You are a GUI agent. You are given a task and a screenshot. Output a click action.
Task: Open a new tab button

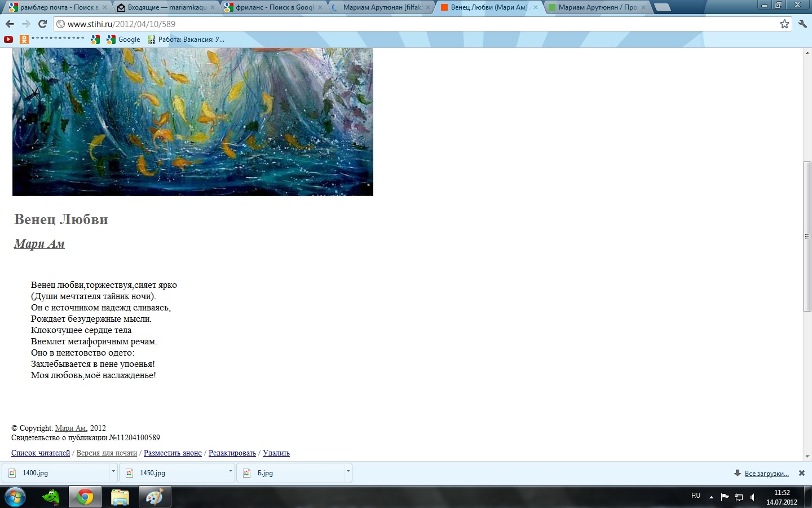[x=663, y=7]
